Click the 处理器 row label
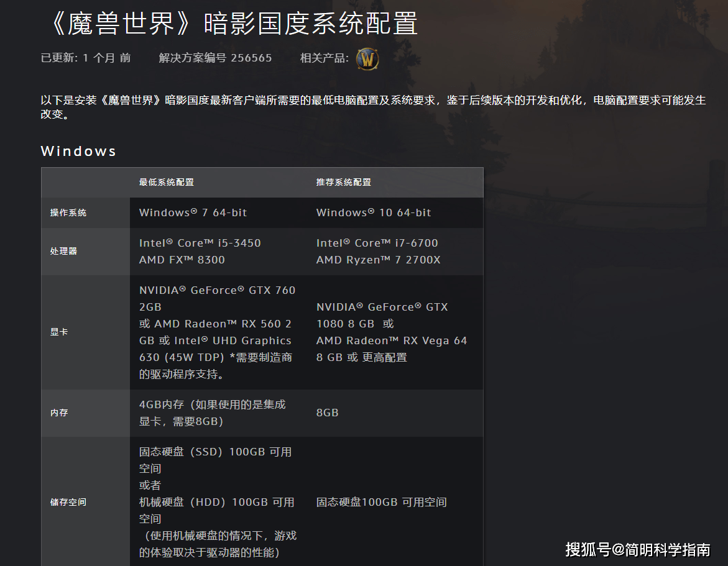 [63, 251]
